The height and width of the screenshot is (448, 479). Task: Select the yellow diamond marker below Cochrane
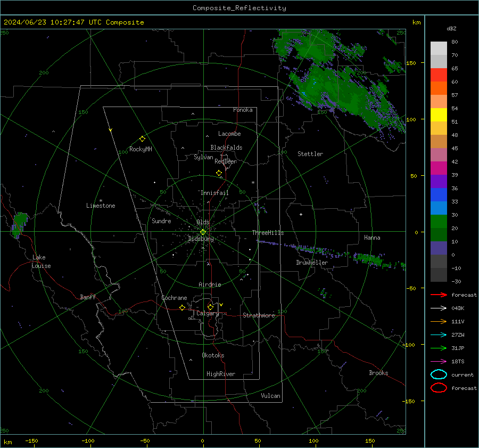182,308
